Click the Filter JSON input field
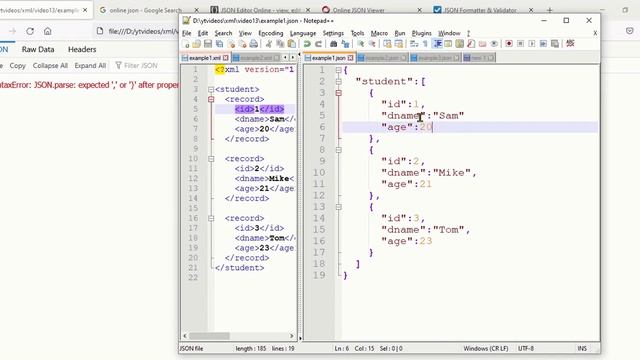 [141, 66]
